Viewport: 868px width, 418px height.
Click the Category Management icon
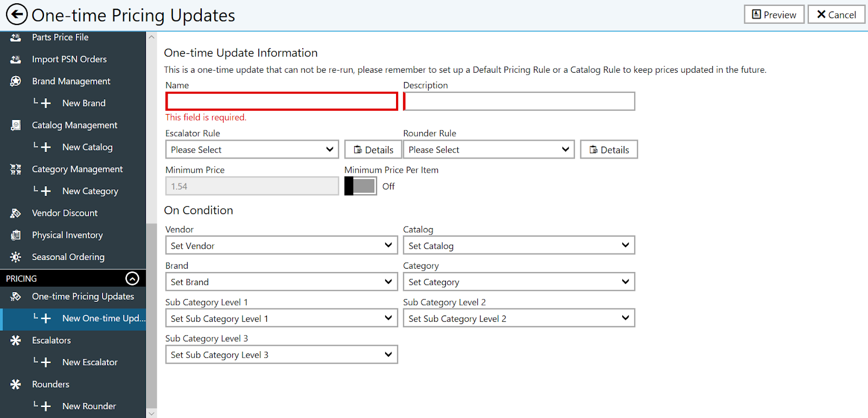point(16,169)
